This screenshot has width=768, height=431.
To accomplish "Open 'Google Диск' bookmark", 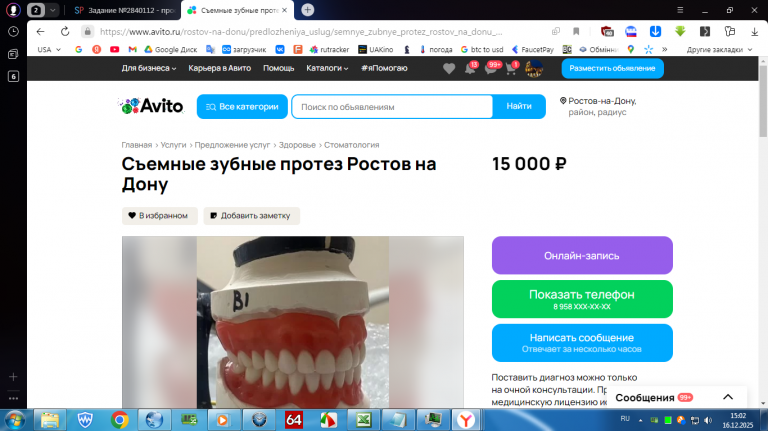I will tap(170, 49).
